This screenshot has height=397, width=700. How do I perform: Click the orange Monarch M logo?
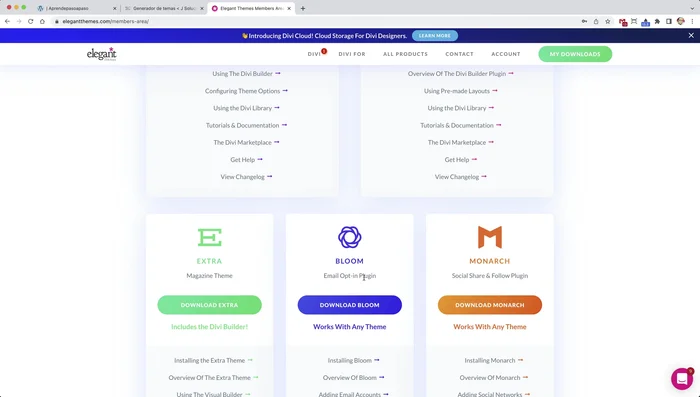(490, 237)
